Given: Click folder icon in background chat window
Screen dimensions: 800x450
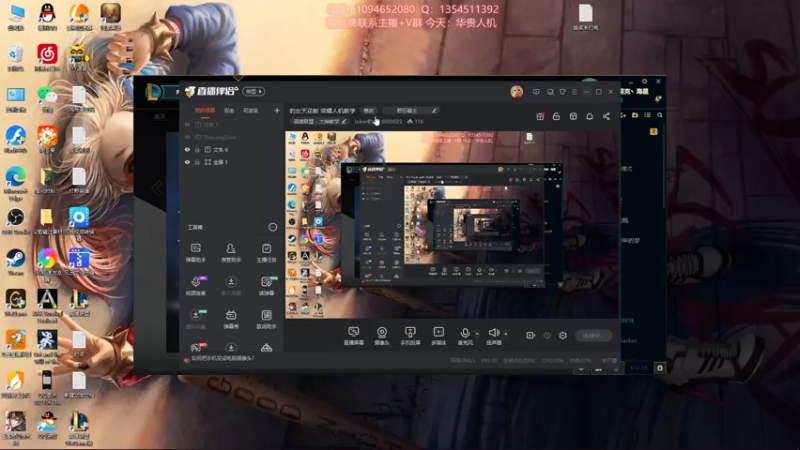Looking at the screenshot, I should tap(635, 115).
